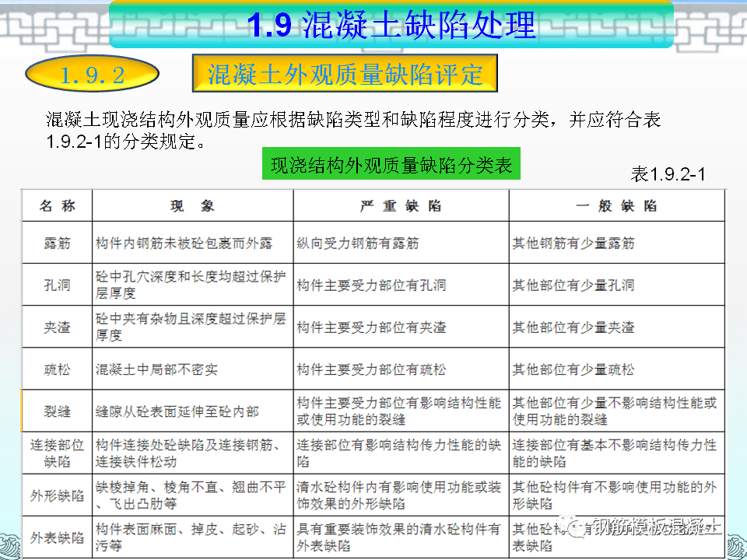Select the 裂缝 row name cell
Viewport: 747px width, 560px height.
point(58,411)
